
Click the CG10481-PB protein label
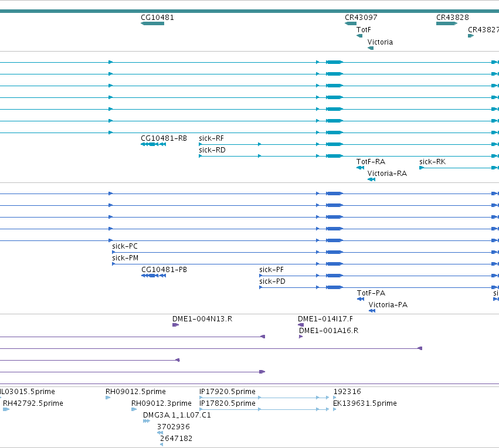click(x=164, y=270)
